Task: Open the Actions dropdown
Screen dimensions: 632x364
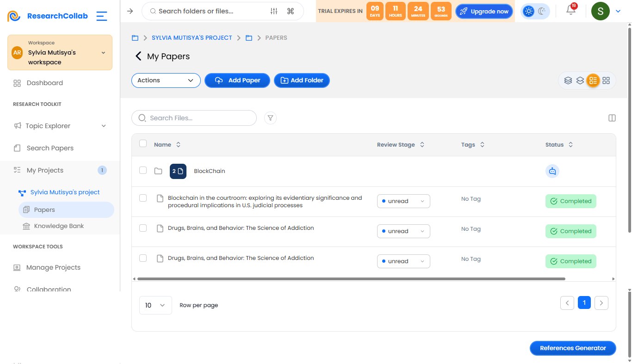Action: [x=166, y=80]
